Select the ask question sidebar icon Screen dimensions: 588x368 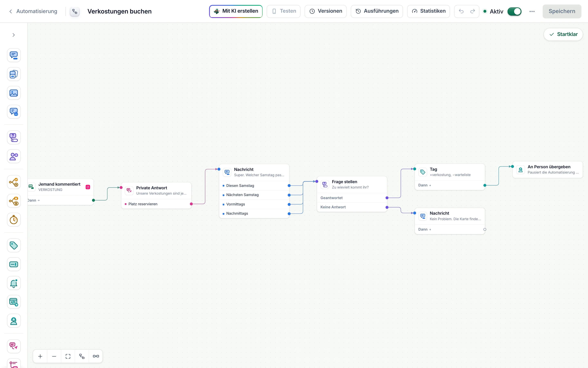pyautogui.click(x=14, y=138)
